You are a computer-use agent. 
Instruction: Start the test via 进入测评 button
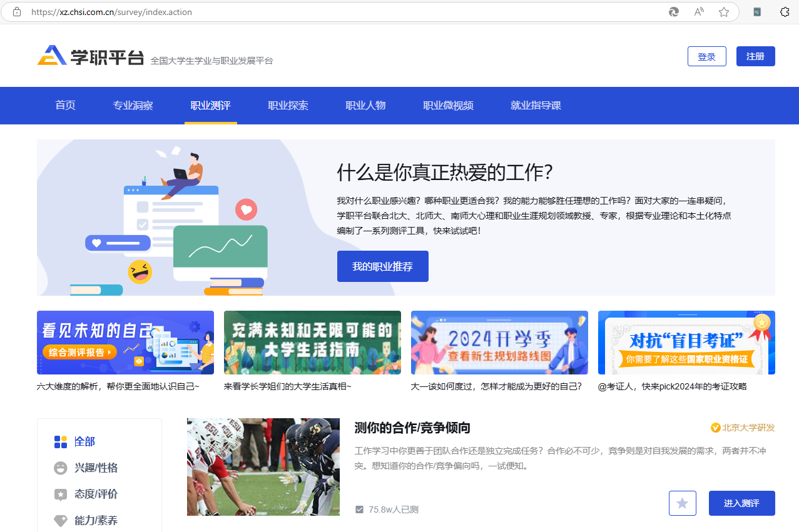741,503
